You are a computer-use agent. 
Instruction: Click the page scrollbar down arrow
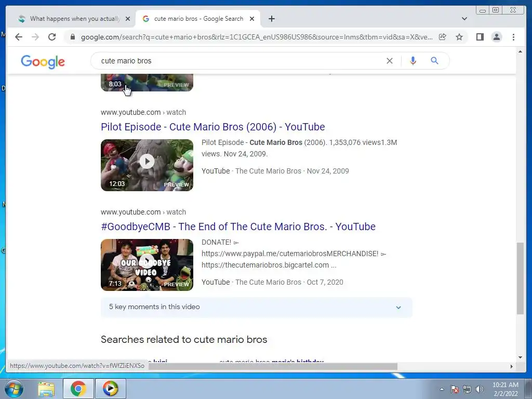pos(520,357)
